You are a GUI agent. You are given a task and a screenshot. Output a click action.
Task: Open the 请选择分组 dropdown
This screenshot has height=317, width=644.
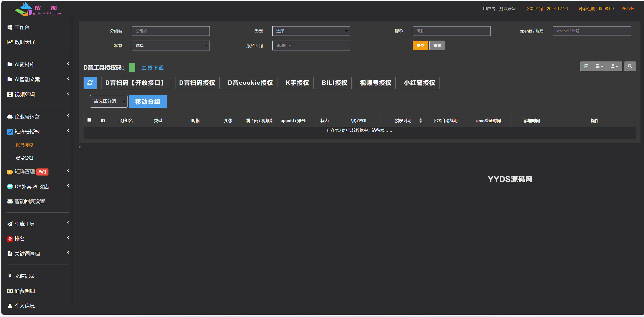click(x=109, y=101)
